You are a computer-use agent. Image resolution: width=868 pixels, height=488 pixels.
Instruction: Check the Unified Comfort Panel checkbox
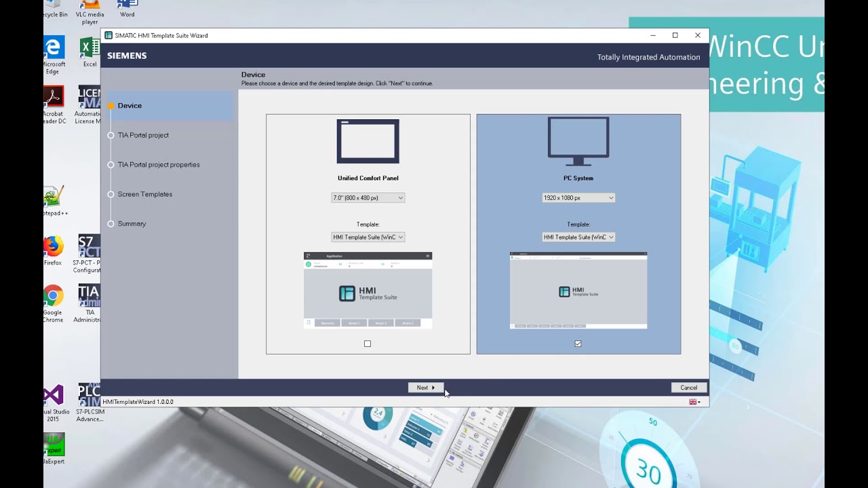[x=368, y=344]
